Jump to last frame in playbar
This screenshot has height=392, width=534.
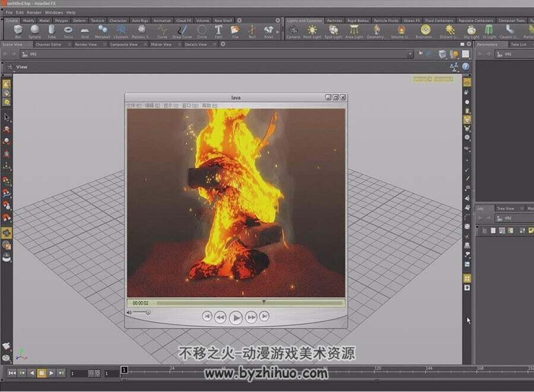tap(61, 373)
